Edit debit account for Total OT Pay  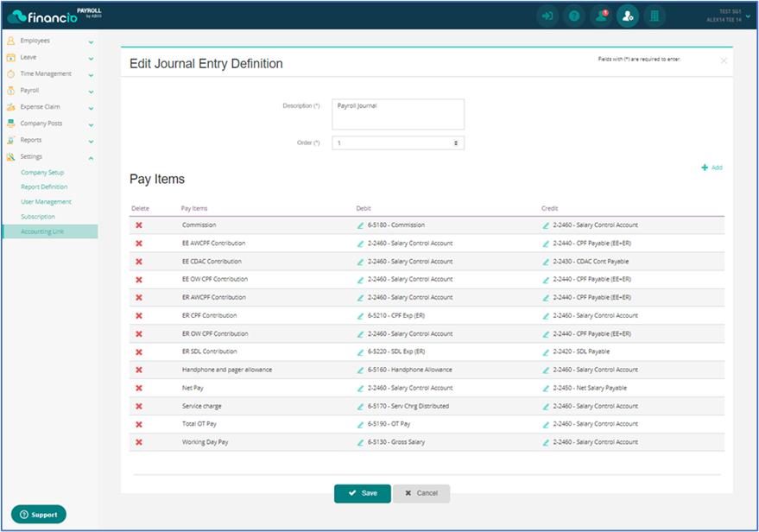(x=361, y=424)
